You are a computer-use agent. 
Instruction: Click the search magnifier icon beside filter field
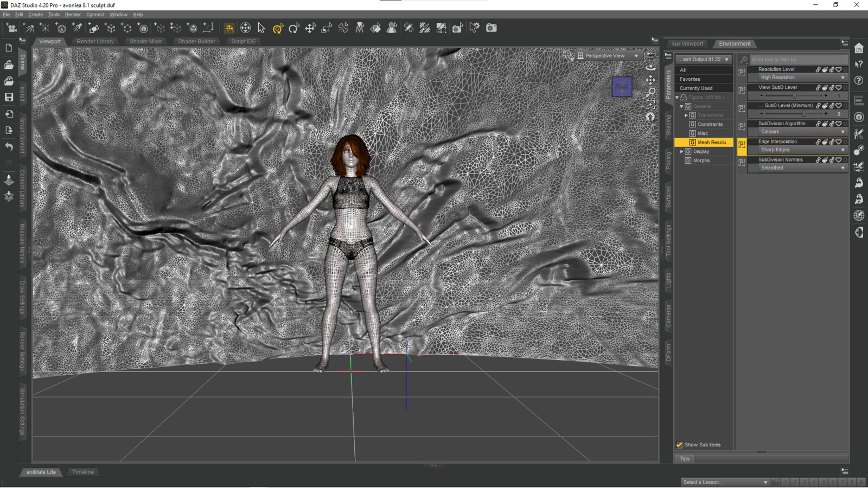(x=744, y=60)
